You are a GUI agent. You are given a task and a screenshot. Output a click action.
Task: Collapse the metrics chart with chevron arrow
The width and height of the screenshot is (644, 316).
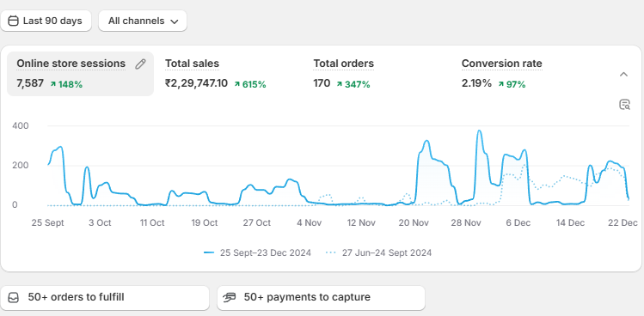(x=623, y=75)
